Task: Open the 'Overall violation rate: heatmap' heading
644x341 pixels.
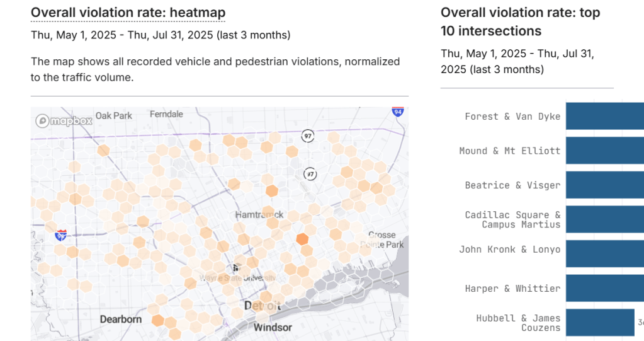Action: click(128, 13)
